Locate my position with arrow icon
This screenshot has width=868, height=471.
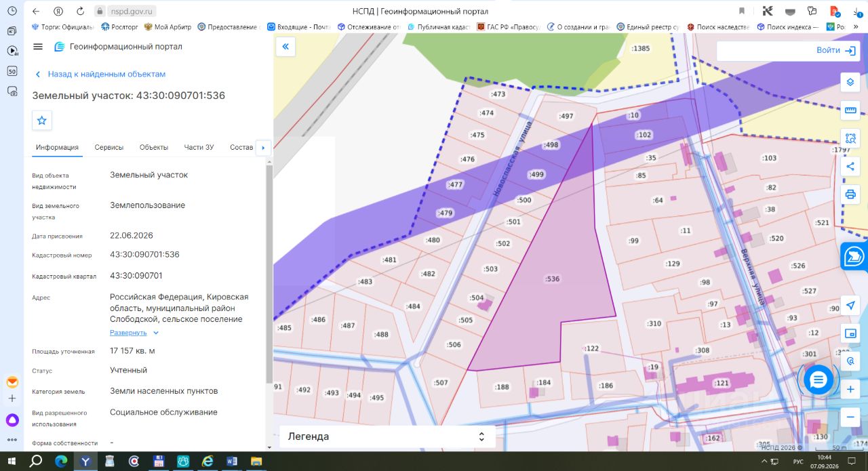point(850,306)
